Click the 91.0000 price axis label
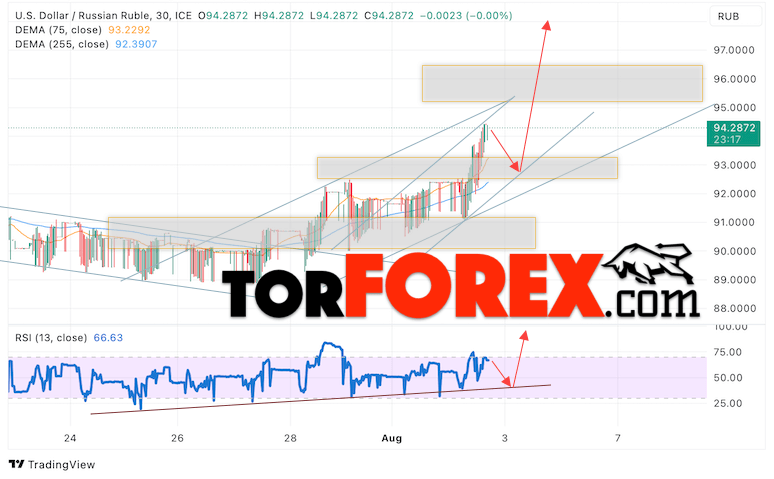This screenshot has height=479, width=774. coord(734,222)
